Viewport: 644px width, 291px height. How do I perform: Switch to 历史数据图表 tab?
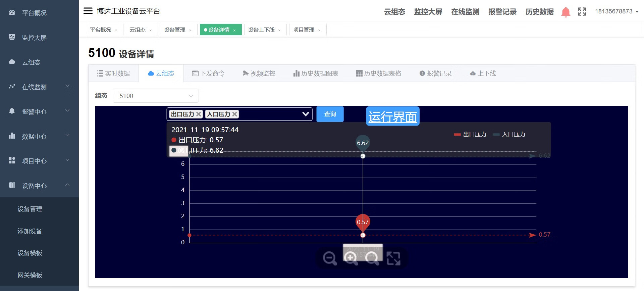316,74
